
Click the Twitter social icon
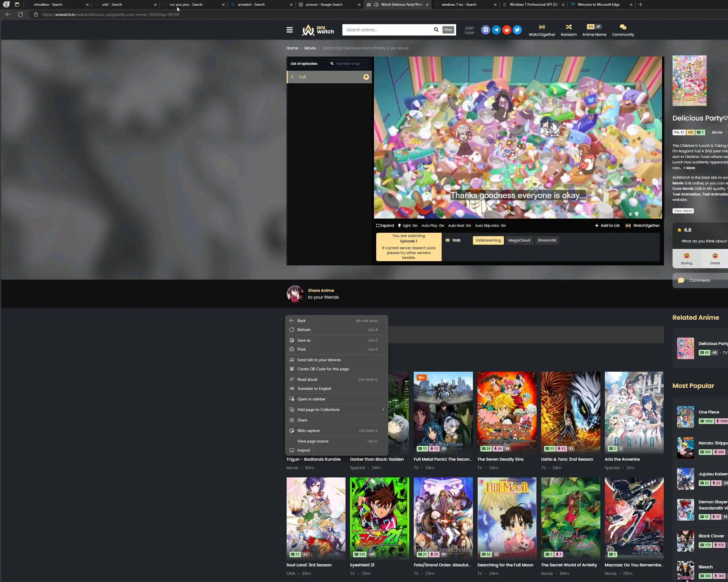coord(517,30)
